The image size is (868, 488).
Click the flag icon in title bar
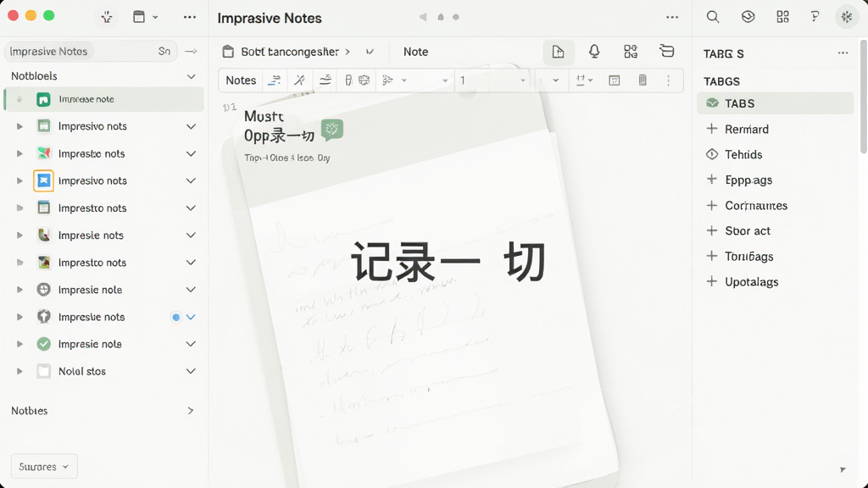pyautogui.click(x=815, y=17)
